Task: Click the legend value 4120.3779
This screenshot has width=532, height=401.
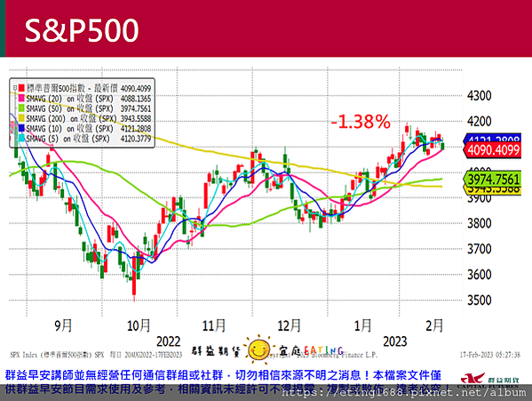Action: click(x=136, y=139)
